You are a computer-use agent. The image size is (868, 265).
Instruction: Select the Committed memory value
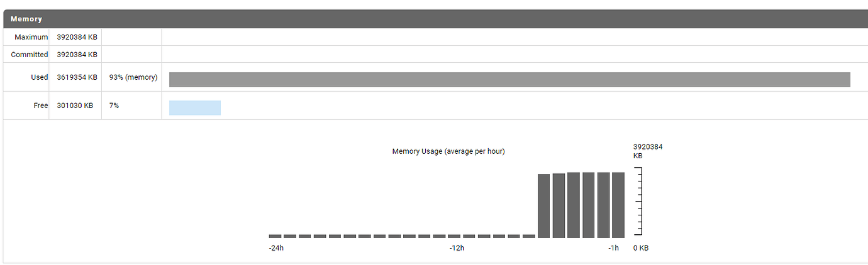(x=77, y=55)
